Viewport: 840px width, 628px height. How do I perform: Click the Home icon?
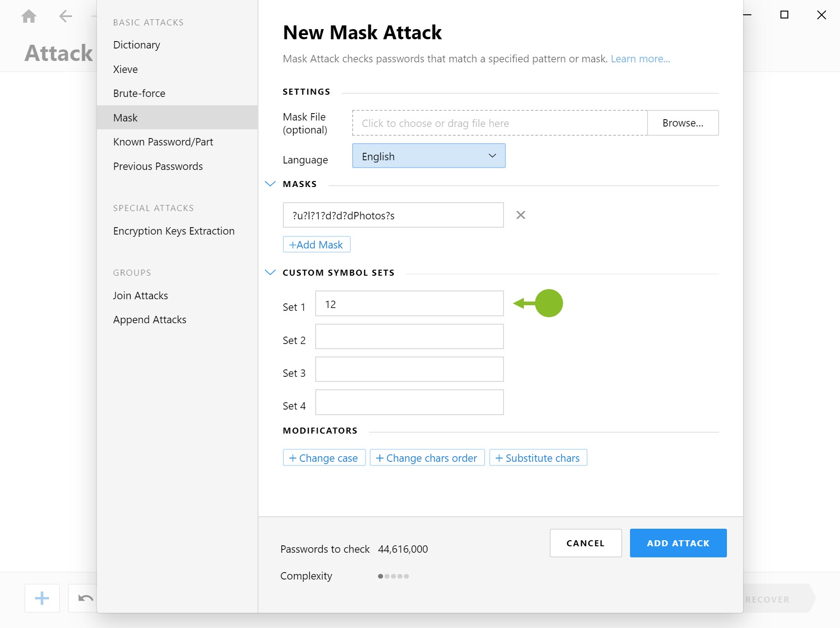pos(29,16)
